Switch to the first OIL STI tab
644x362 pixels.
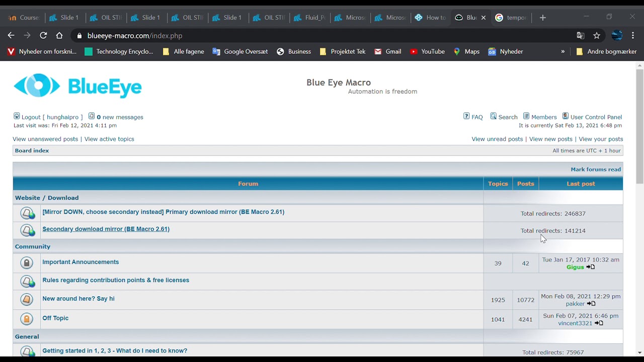[x=106, y=18]
